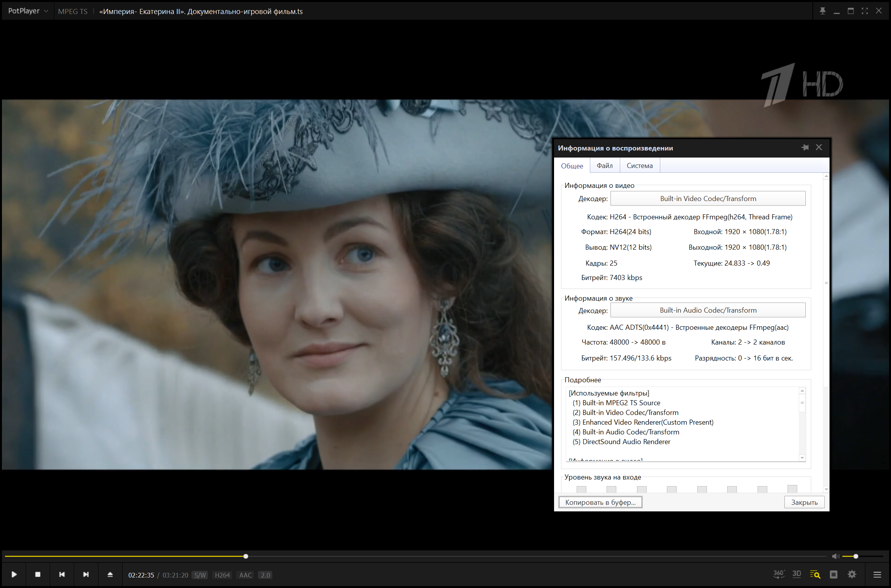Skip to next track icon

click(x=86, y=574)
